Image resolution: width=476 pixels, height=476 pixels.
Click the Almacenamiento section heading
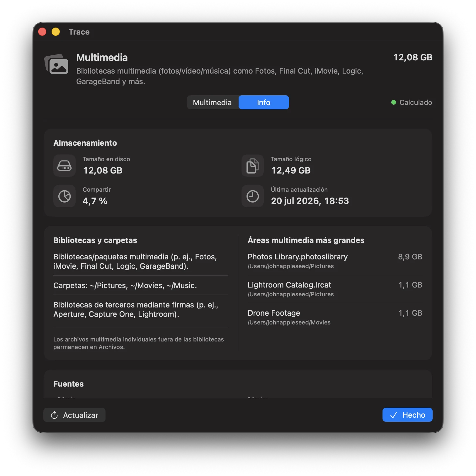[x=85, y=143]
